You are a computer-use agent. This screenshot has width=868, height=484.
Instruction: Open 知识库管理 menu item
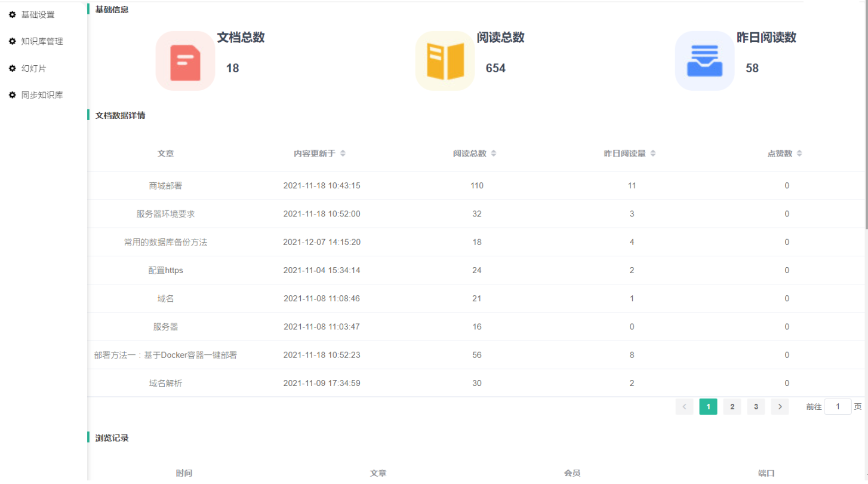pyautogui.click(x=42, y=41)
